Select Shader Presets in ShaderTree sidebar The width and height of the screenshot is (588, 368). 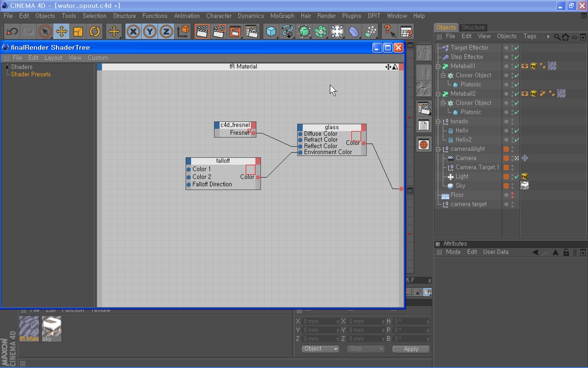[x=31, y=74]
